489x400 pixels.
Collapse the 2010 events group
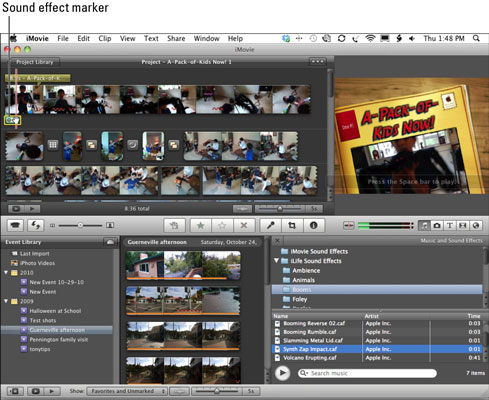pos(6,272)
